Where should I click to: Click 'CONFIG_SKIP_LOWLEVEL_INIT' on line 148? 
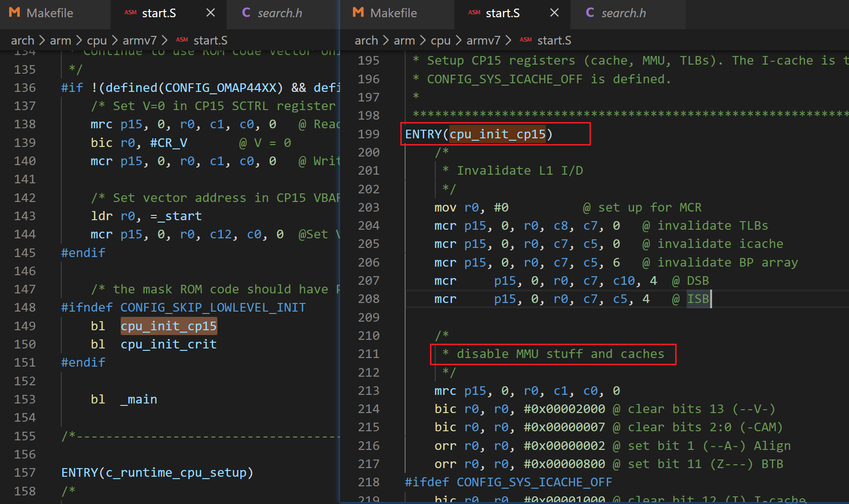coord(213,307)
